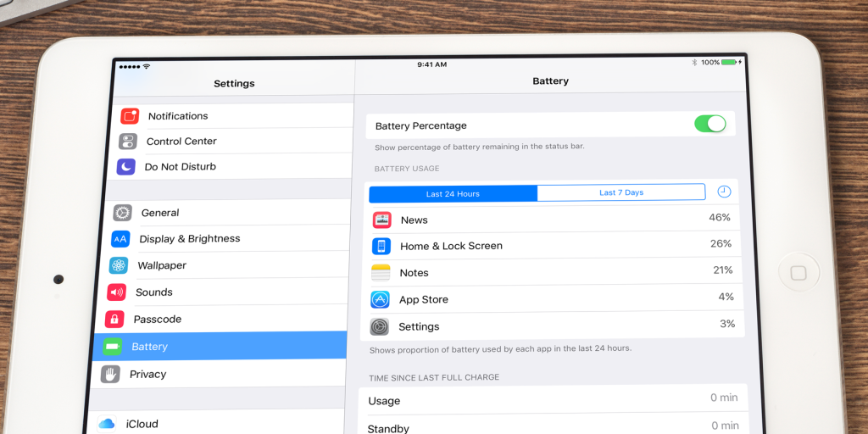Tap the Bluetooth status icon
Viewport: 868px width, 434px height.
coord(694,63)
